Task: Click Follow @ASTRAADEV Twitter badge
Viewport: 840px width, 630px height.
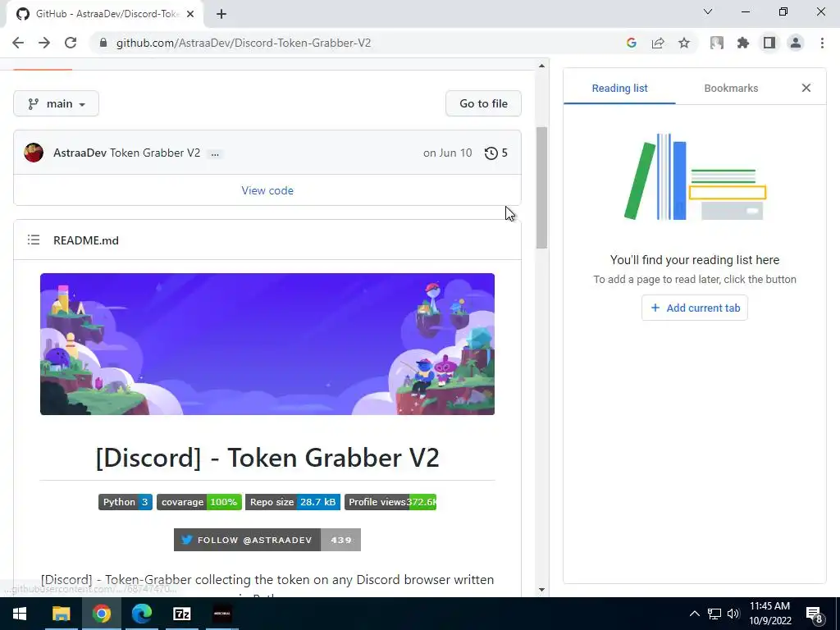Action: [x=248, y=540]
